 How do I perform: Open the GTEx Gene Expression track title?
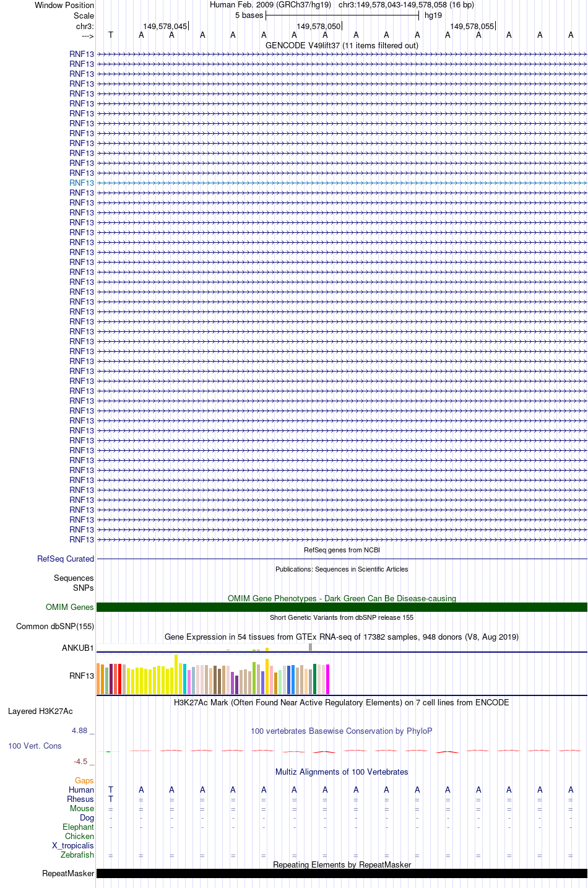point(342,637)
